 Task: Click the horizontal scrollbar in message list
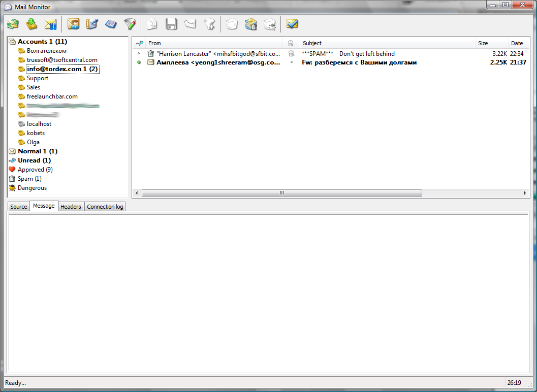[281, 193]
